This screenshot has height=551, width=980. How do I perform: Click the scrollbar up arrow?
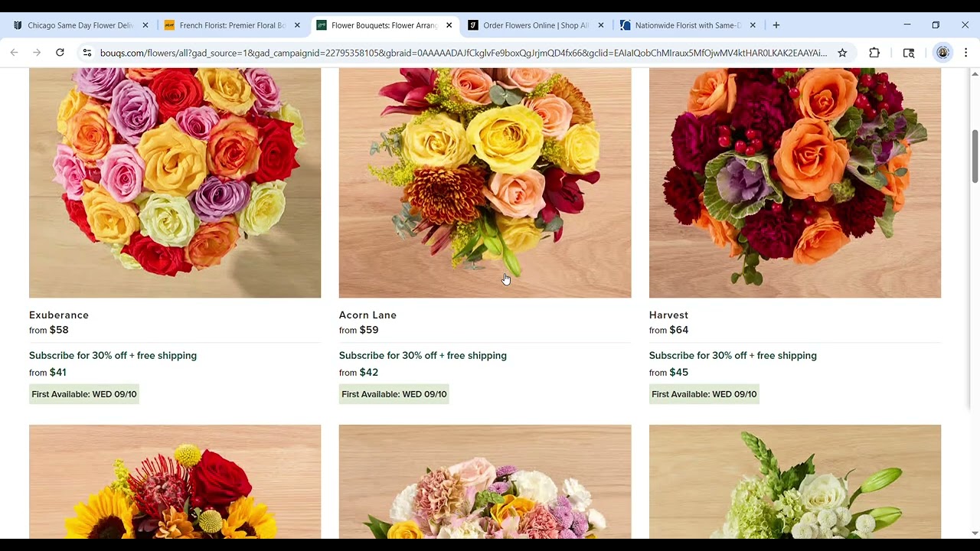coord(975,73)
